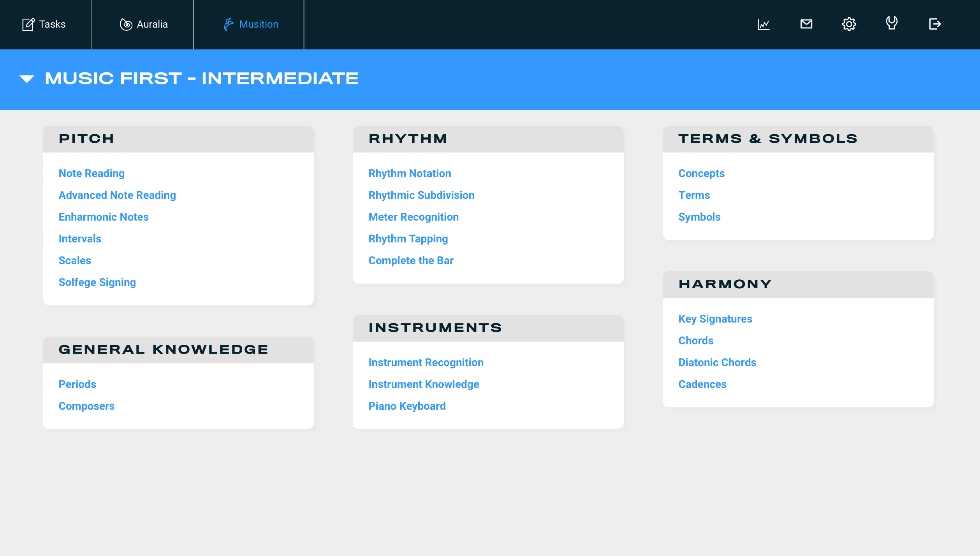Open the results chart icon
This screenshot has width=980, height=556.
pyautogui.click(x=763, y=25)
